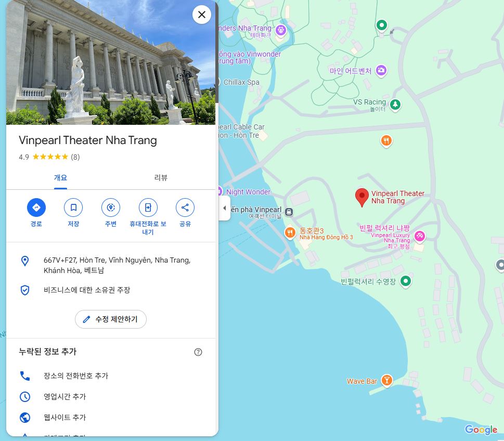Click 수정 제안하기 suggest edit button
Viewport: 504px width, 441px height.
[x=111, y=319]
